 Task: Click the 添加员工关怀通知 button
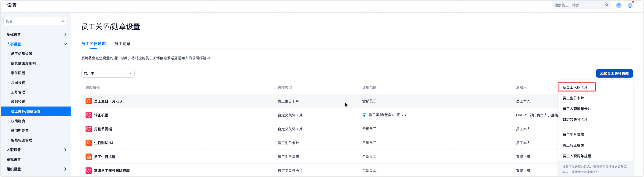click(614, 73)
